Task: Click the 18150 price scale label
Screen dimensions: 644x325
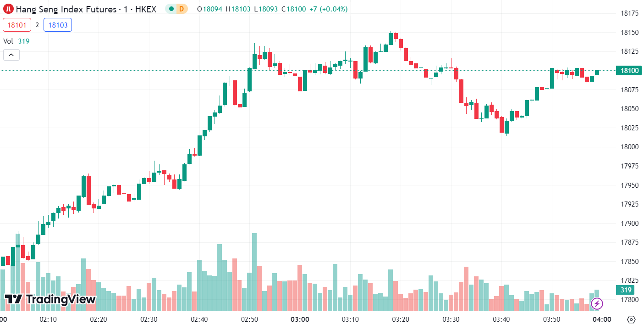Action: 629,33
